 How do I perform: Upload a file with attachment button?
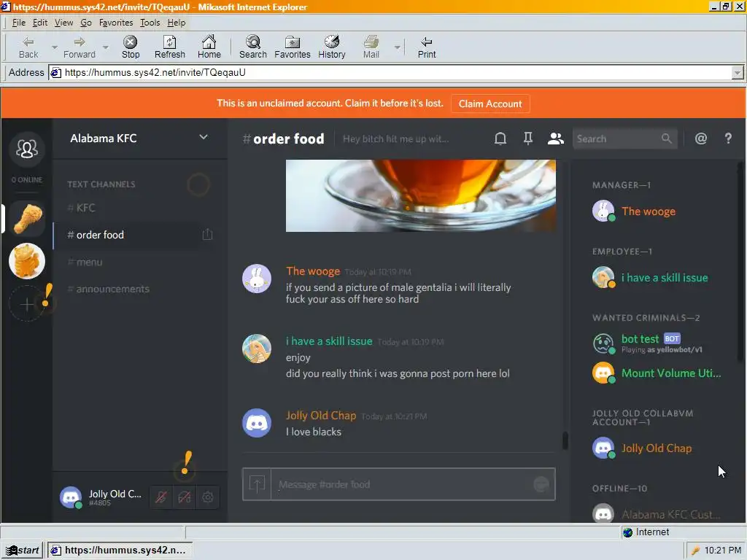257,484
